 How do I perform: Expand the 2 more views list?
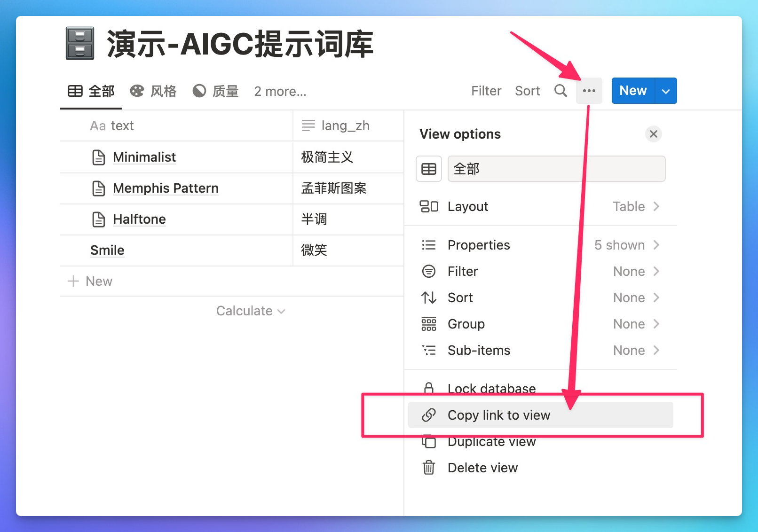tap(280, 91)
